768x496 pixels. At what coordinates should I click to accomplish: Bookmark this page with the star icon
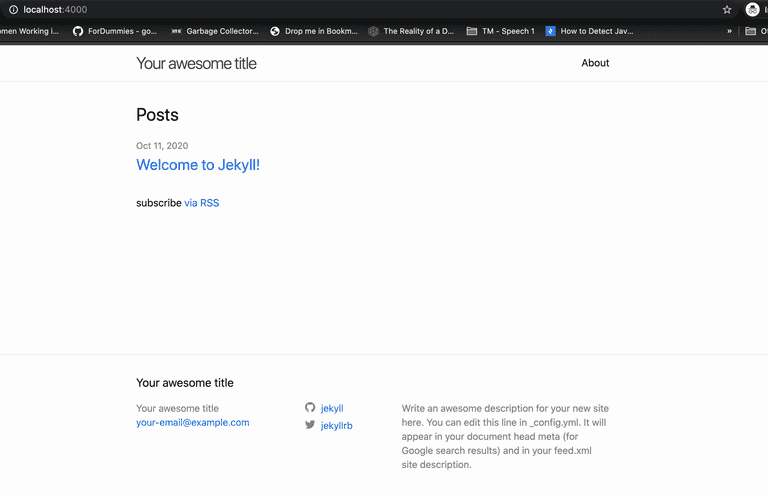tap(727, 9)
